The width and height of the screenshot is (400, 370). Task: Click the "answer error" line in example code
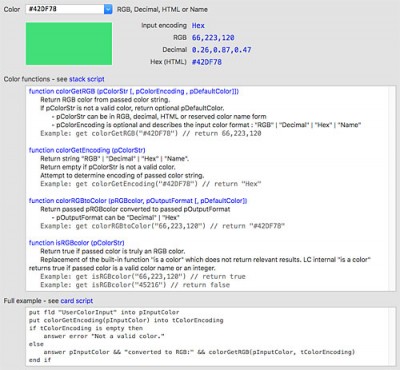(104, 336)
